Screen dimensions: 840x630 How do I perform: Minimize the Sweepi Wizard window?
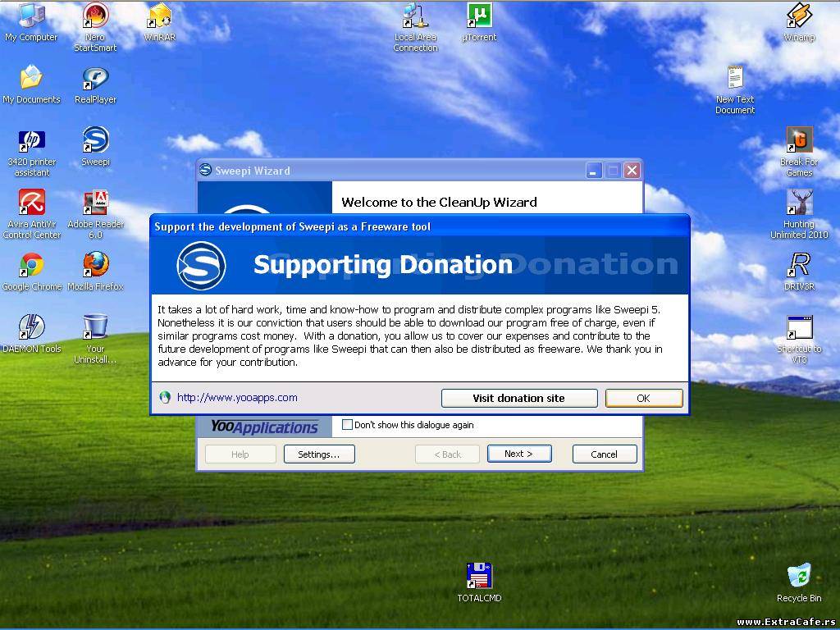pos(593,171)
